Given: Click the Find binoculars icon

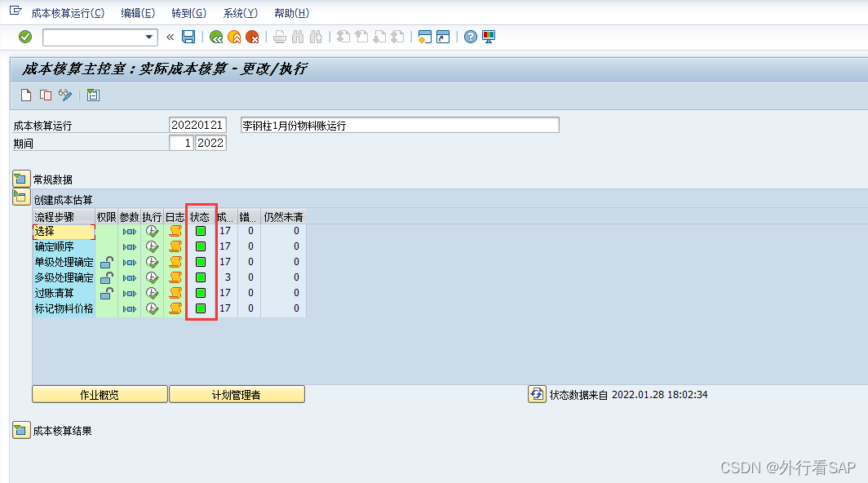Looking at the screenshot, I should (x=298, y=37).
